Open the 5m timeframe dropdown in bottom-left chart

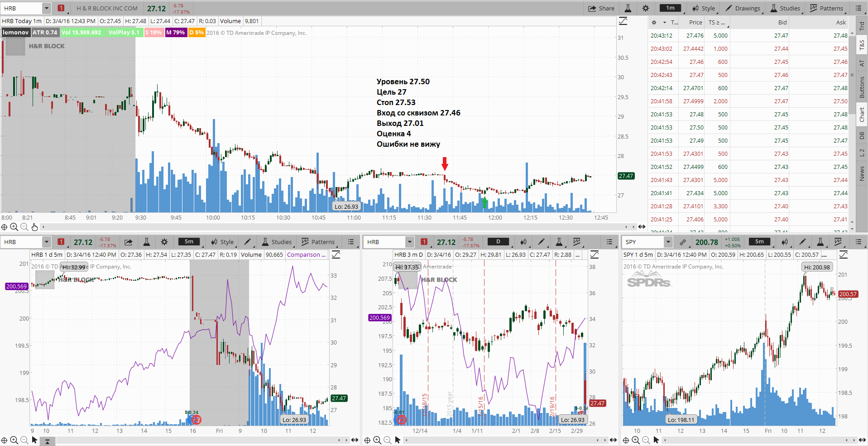(x=189, y=242)
